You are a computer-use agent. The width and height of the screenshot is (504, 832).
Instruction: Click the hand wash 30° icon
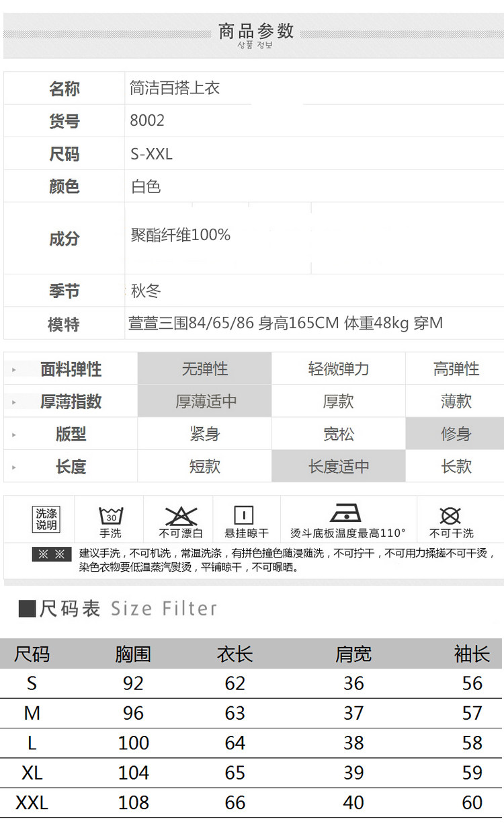111,516
